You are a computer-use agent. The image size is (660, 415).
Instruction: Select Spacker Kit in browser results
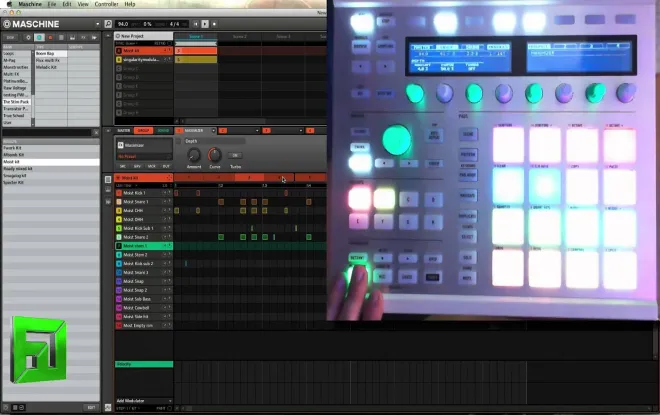[x=51, y=182]
